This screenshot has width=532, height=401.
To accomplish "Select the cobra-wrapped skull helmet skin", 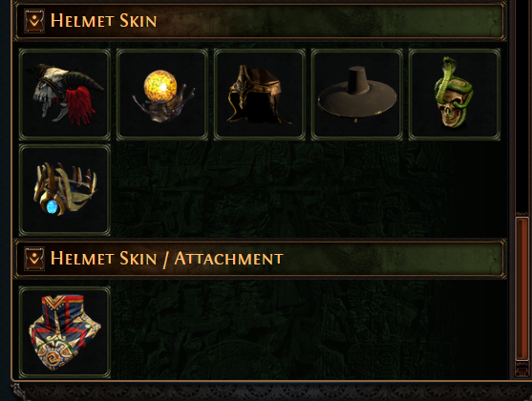I will pos(455,95).
